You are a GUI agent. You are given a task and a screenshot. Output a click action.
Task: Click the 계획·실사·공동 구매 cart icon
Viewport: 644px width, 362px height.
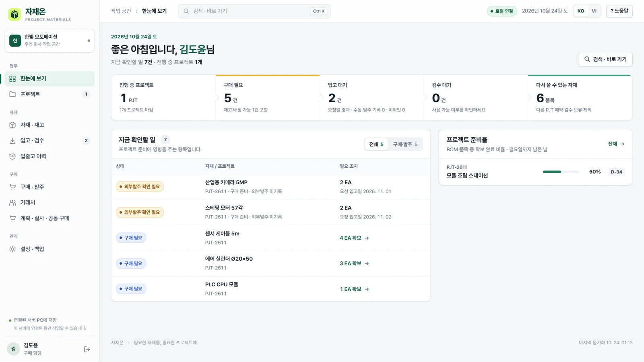12,218
